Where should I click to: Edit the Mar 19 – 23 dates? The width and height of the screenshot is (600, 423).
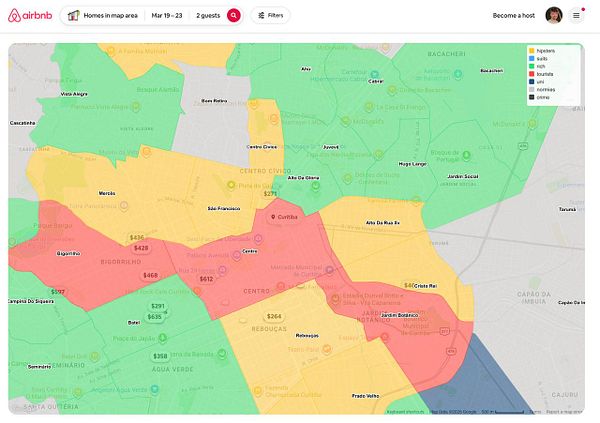pos(167,16)
